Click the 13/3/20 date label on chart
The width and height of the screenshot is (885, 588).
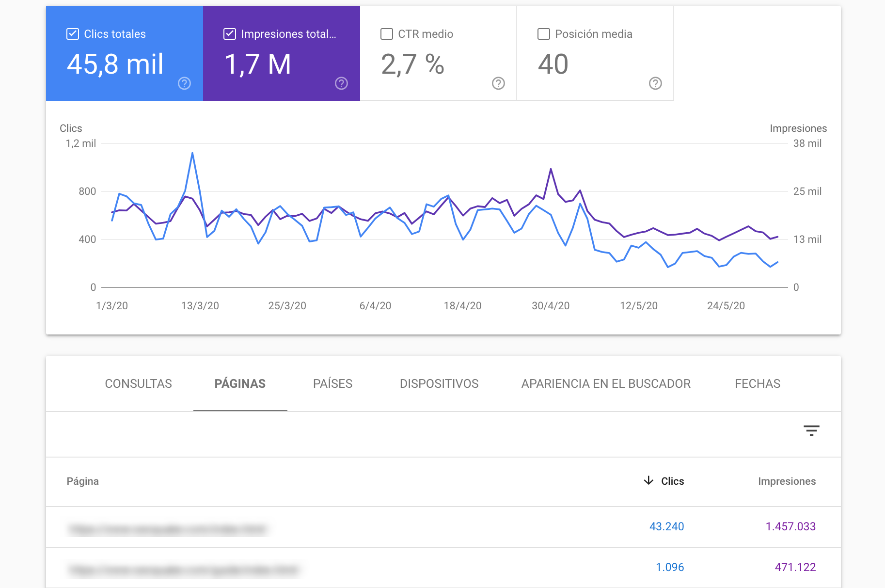coord(200,306)
